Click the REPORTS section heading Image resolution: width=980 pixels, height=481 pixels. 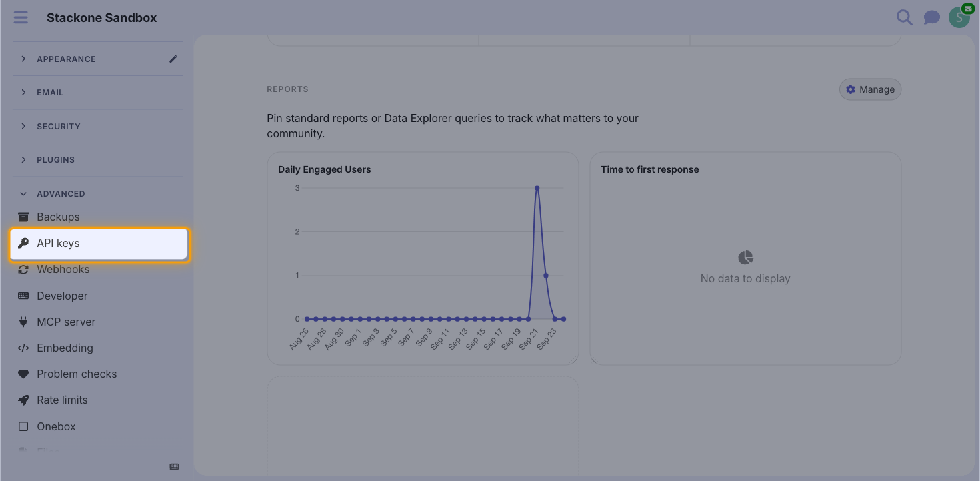pos(287,89)
